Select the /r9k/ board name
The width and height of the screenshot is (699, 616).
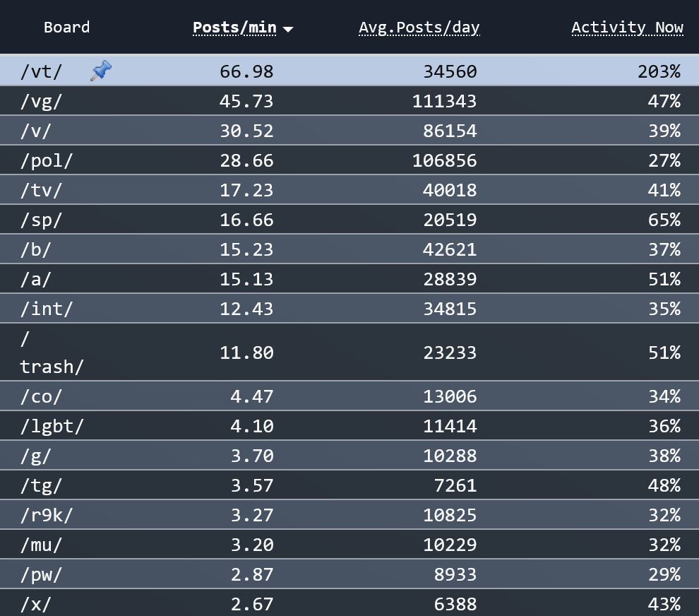coord(47,515)
